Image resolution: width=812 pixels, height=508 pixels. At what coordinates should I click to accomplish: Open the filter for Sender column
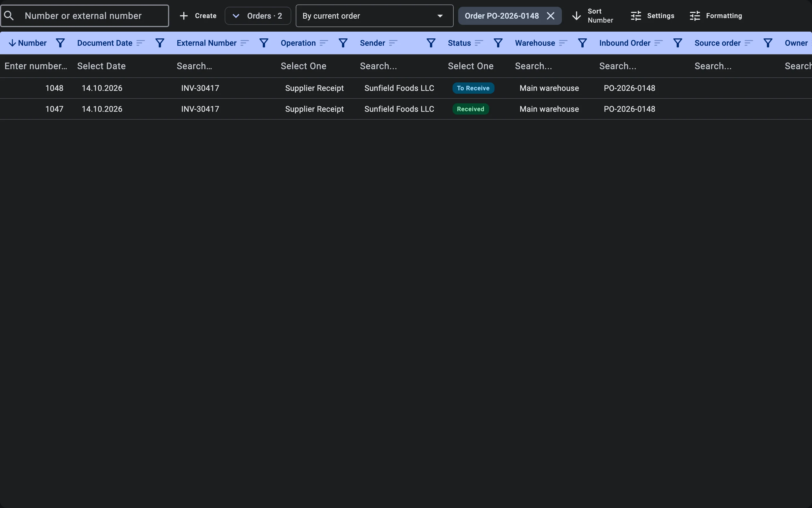click(431, 43)
